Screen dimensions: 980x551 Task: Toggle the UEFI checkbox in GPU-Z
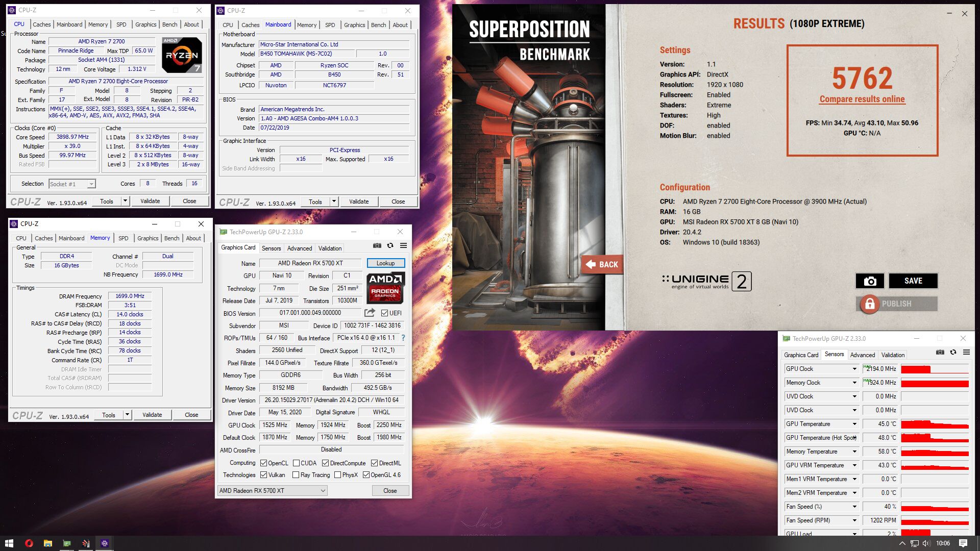coord(385,313)
